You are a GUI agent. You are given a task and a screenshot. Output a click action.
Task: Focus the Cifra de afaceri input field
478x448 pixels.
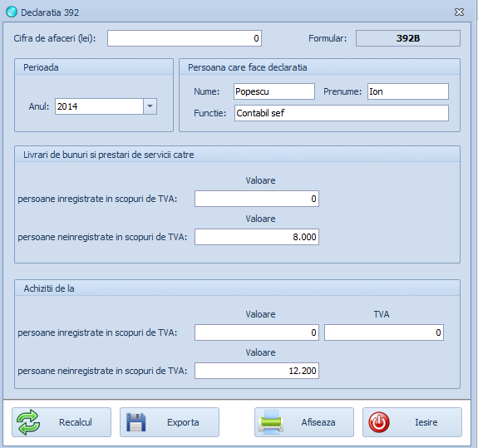point(185,38)
